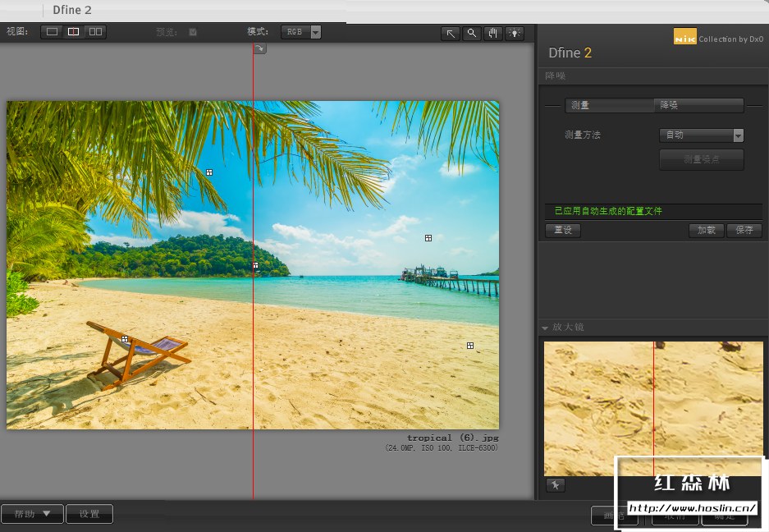Open the 模式 RGB mode dropdown
Image resolution: width=769 pixels, height=532 pixels.
pyautogui.click(x=300, y=32)
